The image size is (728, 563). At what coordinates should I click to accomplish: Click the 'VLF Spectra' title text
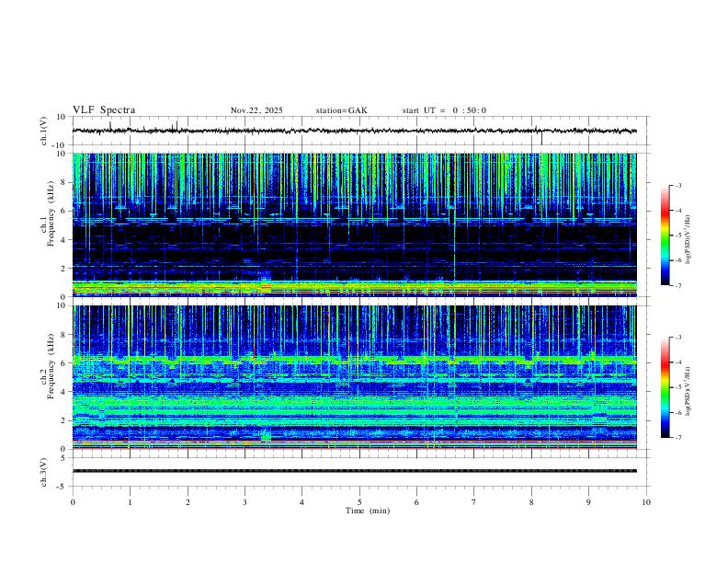[x=104, y=110]
